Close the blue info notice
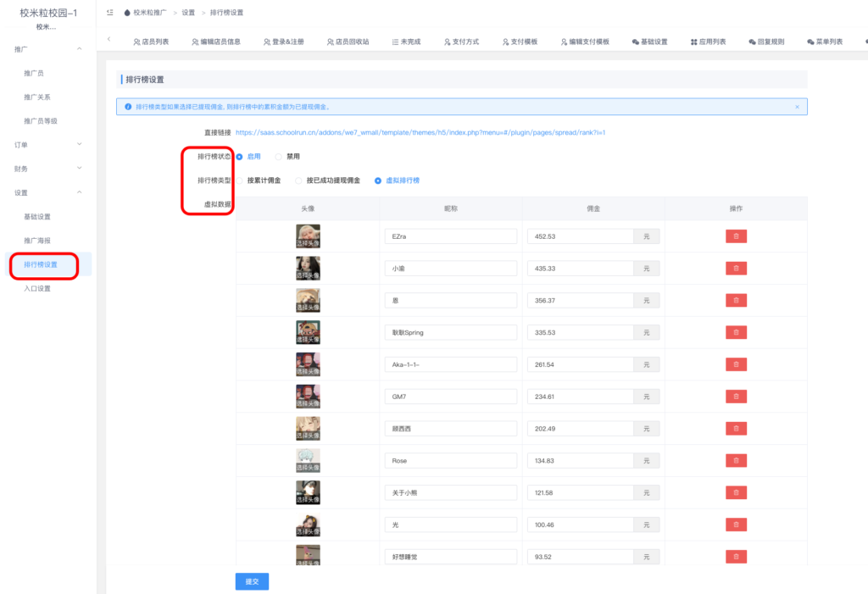Screen dimensions: 868x594 point(797,107)
